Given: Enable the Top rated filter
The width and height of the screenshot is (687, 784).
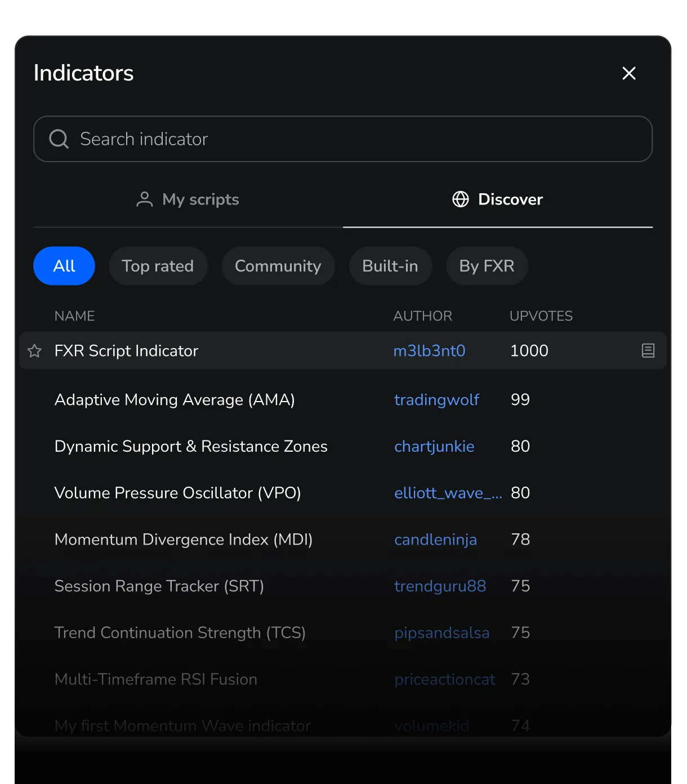Looking at the screenshot, I should [158, 266].
